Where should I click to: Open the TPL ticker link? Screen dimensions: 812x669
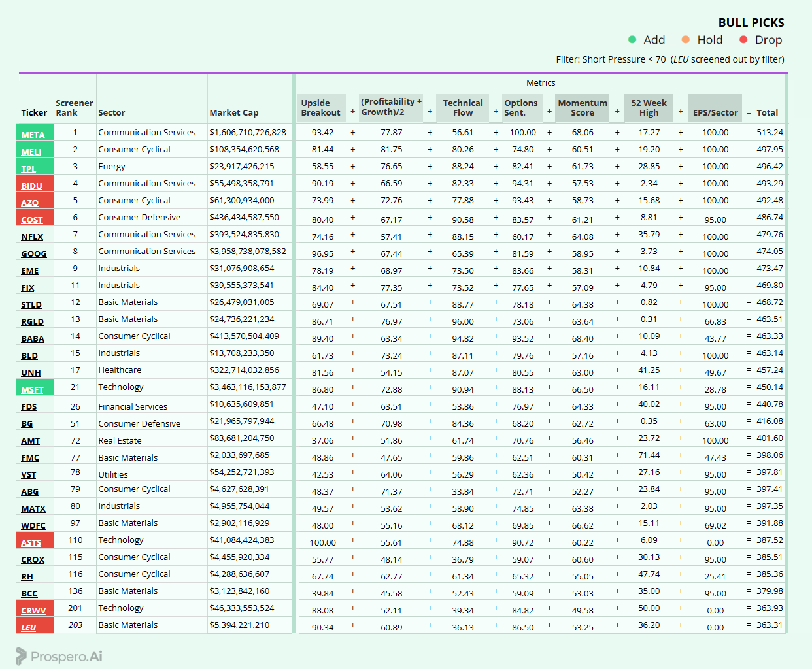point(28,169)
